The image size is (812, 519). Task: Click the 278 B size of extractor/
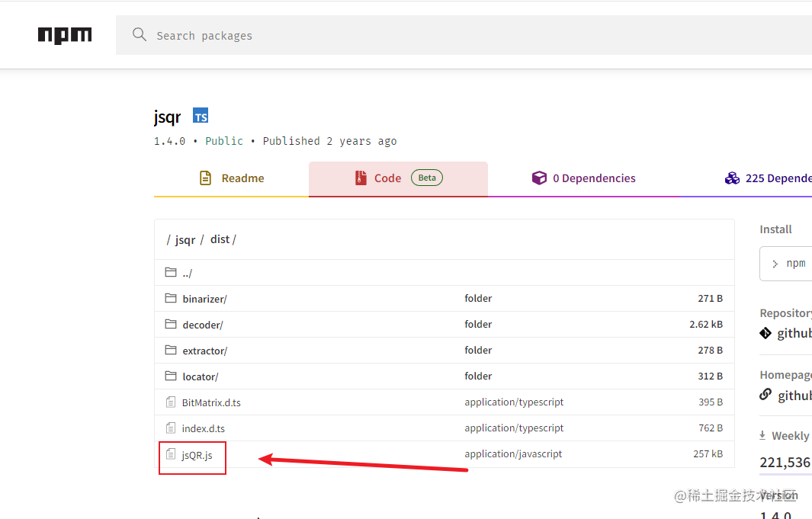(x=710, y=351)
